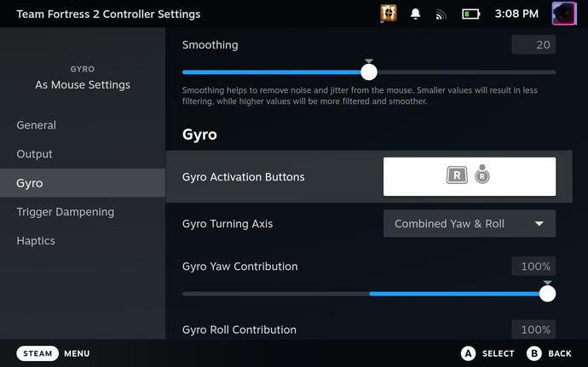Click the Wi-Fi signal icon
This screenshot has width=588, height=367.
tap(441, 14)
